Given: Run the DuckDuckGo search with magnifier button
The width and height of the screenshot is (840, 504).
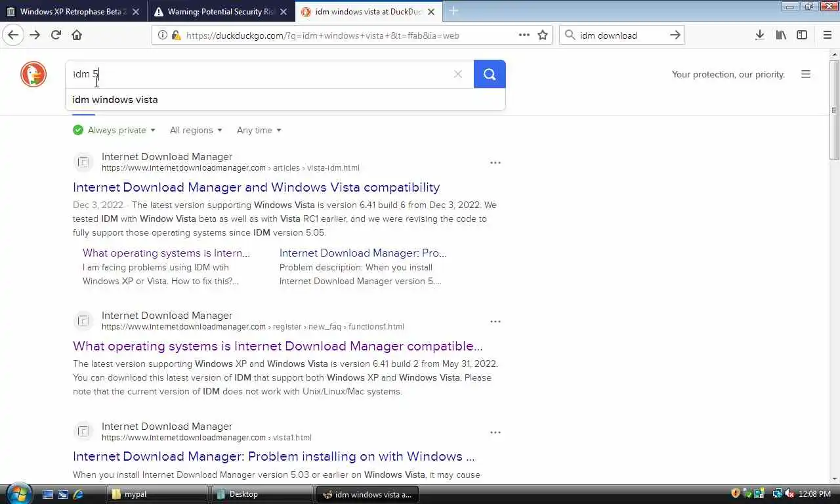Looking at the screenshot, I should [x=490, y=74].
